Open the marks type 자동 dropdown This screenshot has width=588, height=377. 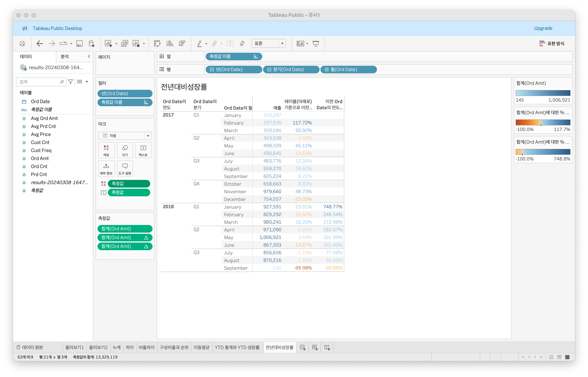point(148,136)
